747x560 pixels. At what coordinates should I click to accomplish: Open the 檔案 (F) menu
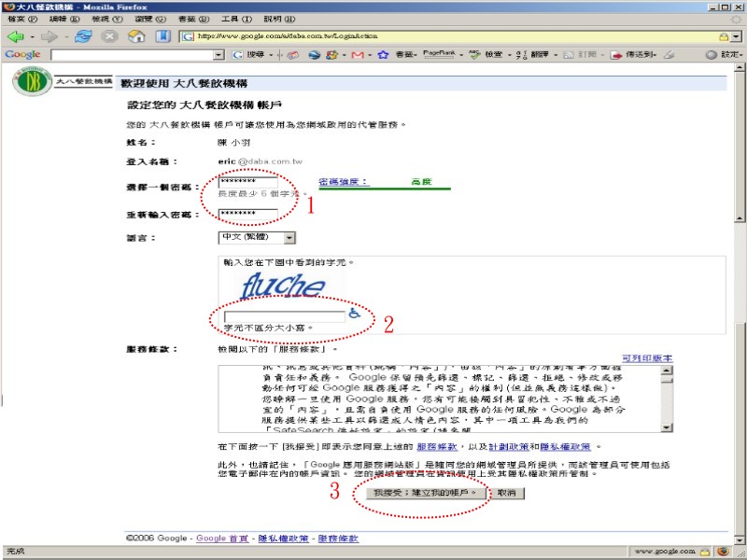click(22, 19)
